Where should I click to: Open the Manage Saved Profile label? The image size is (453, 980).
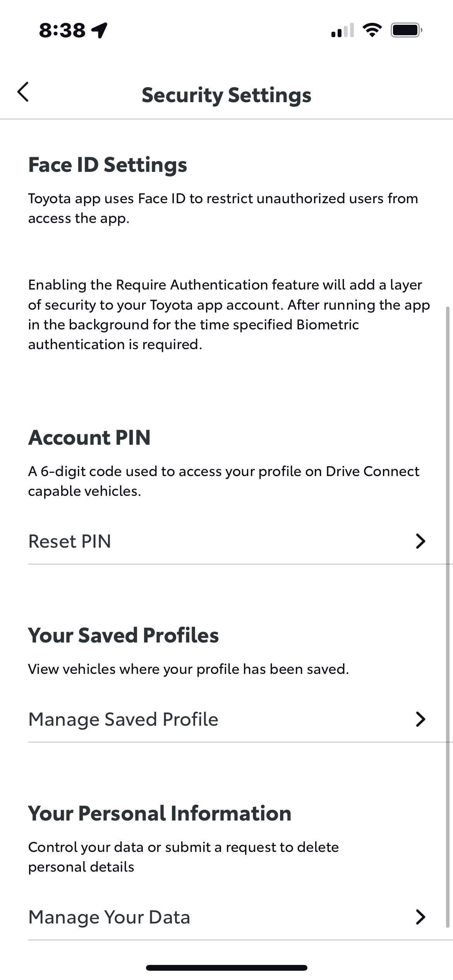123,719
